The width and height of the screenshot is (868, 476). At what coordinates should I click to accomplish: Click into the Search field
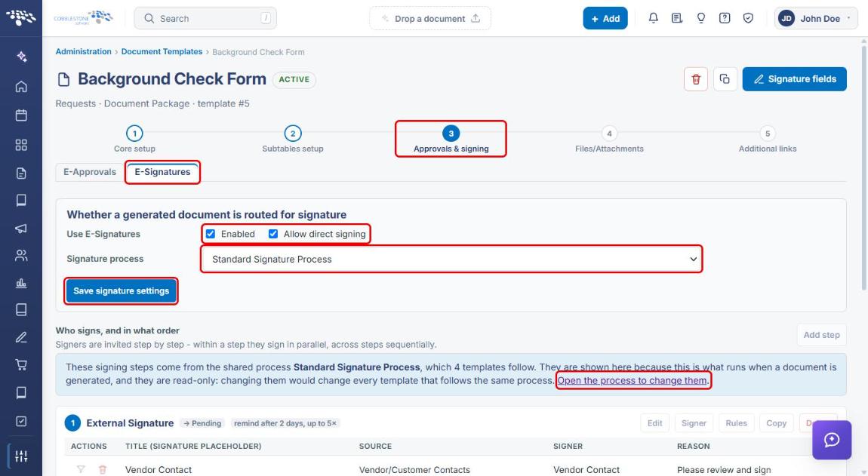click(205, 18)
